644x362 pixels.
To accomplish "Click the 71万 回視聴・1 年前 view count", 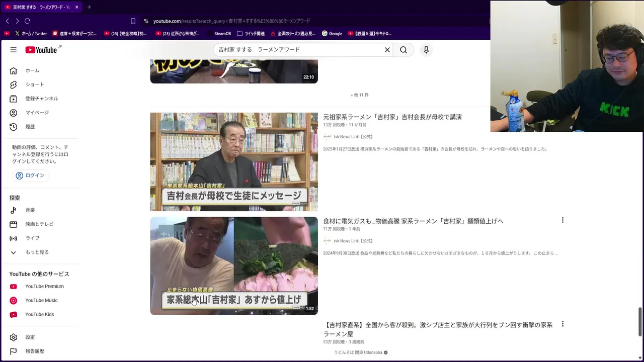I will click(342, 229).
